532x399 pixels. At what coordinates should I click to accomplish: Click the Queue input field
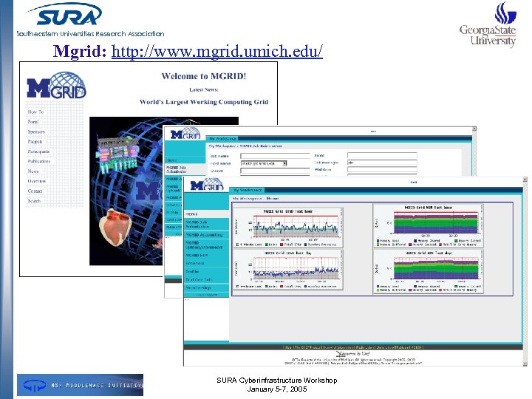(x=275, y=171)
